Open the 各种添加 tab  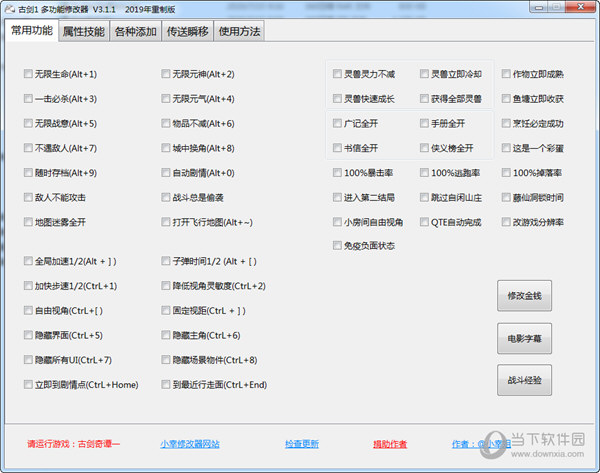coord(135,31)
